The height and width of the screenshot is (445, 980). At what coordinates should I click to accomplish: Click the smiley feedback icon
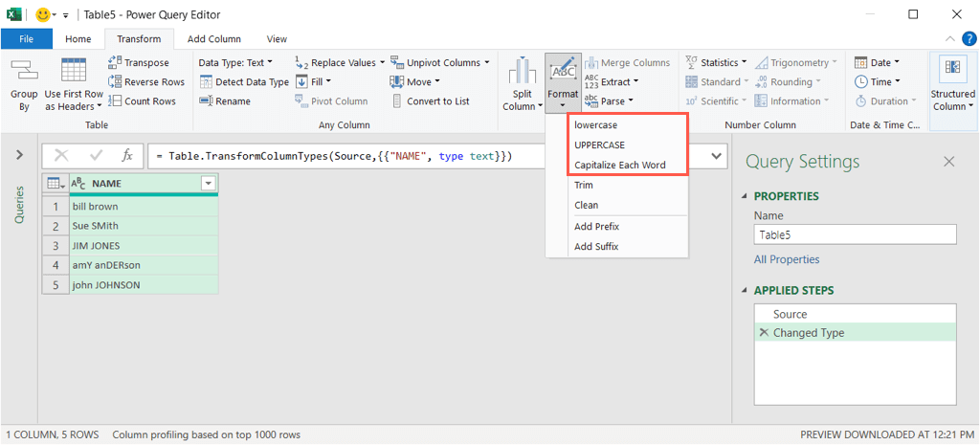pos(43,14)
